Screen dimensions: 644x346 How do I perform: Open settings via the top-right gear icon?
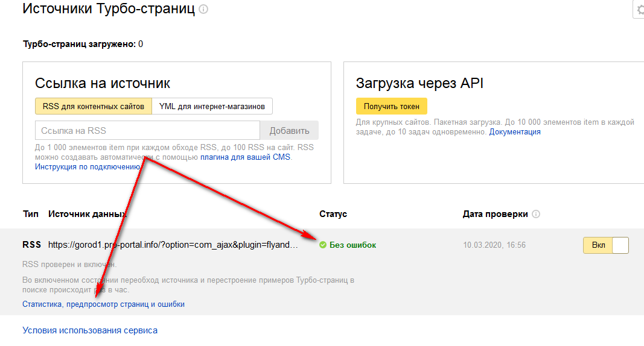pyautogui.click(x=640, y=10)
